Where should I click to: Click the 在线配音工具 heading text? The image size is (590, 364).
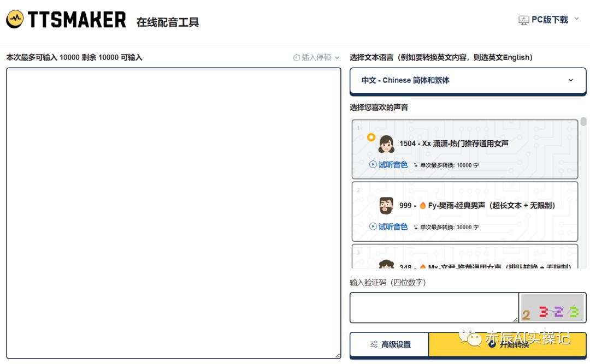(168, 22)
